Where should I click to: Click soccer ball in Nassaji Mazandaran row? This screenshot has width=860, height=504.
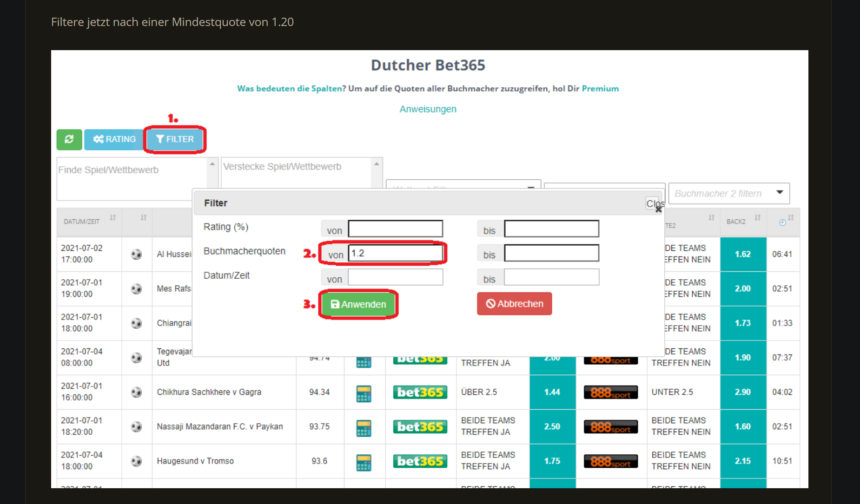click(x=136, y=427)
